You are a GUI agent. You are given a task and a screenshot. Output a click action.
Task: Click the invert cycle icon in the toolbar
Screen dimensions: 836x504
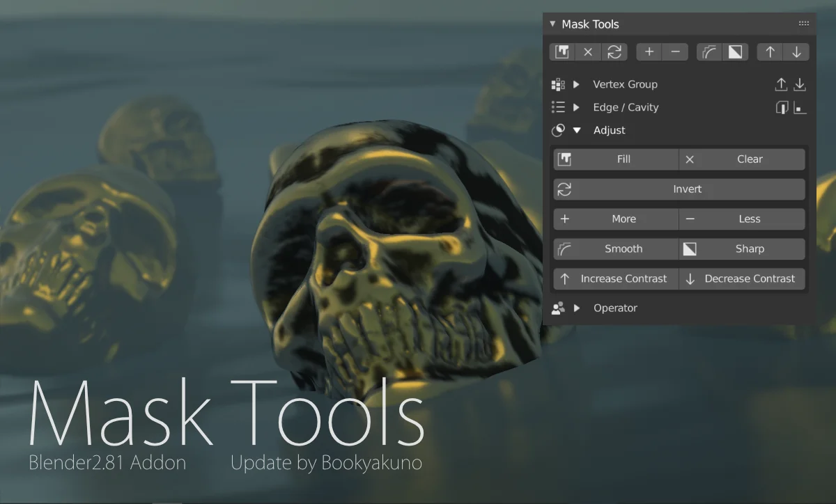(x=614, y=52)
